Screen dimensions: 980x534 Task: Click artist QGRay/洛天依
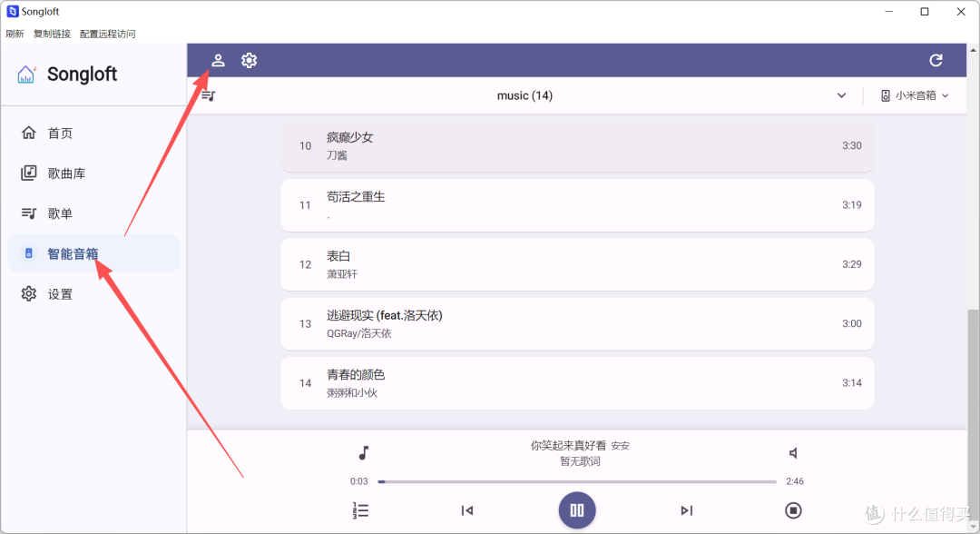(x=358, y=334)
